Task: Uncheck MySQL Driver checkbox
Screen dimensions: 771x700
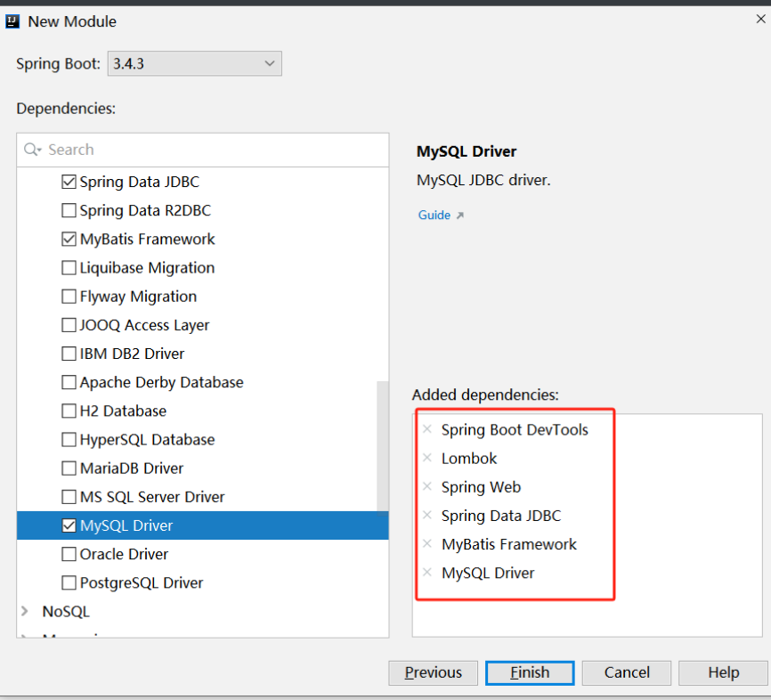Action: [69, 525]
